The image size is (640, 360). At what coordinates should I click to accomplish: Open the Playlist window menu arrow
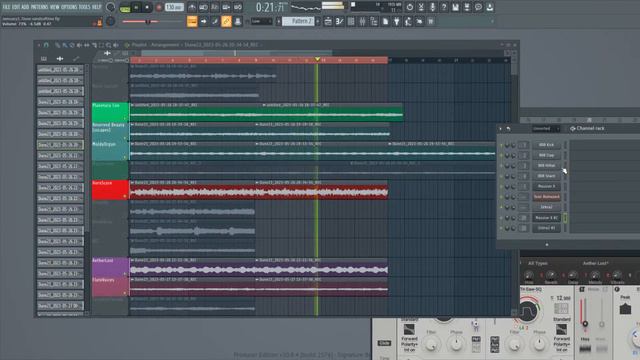[39, 45]
